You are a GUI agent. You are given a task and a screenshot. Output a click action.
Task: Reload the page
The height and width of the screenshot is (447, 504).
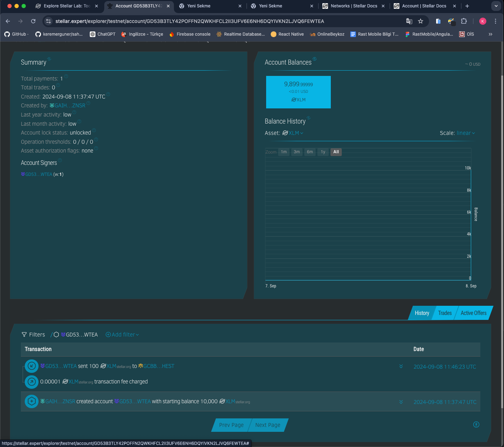[33, 21]
